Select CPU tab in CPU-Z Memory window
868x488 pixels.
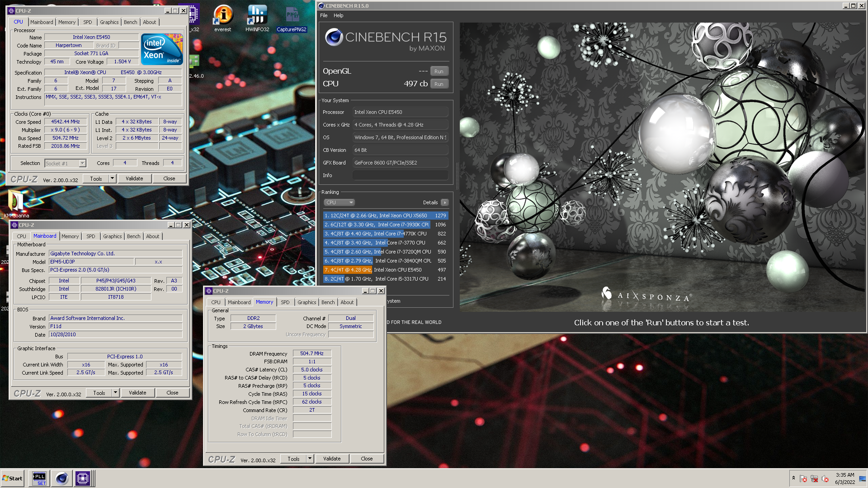[x=216, y=302]
